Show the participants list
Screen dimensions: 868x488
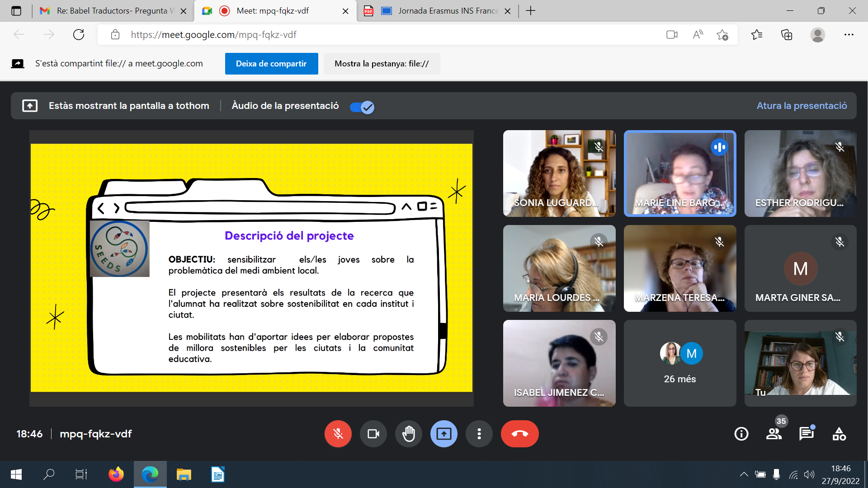tap(774, 434)
